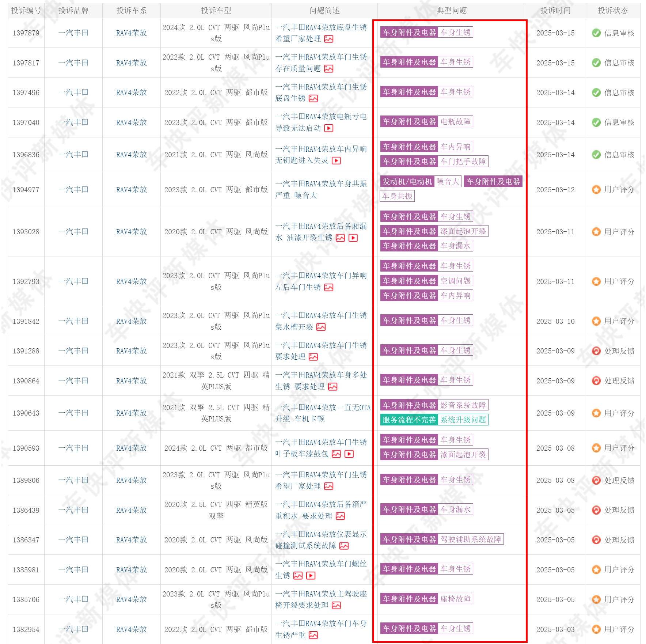
Task: Open image icon in complaint 1392793 description
Action: tap(328, 288)
